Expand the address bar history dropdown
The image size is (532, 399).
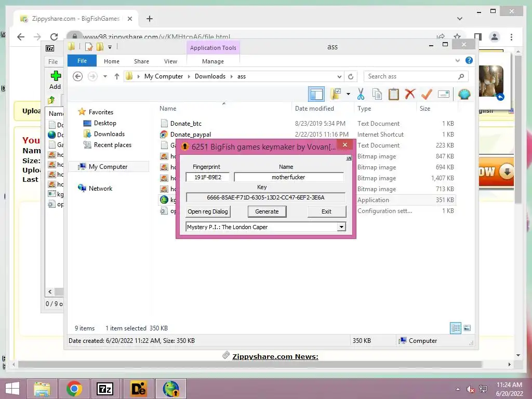(339, 76)
